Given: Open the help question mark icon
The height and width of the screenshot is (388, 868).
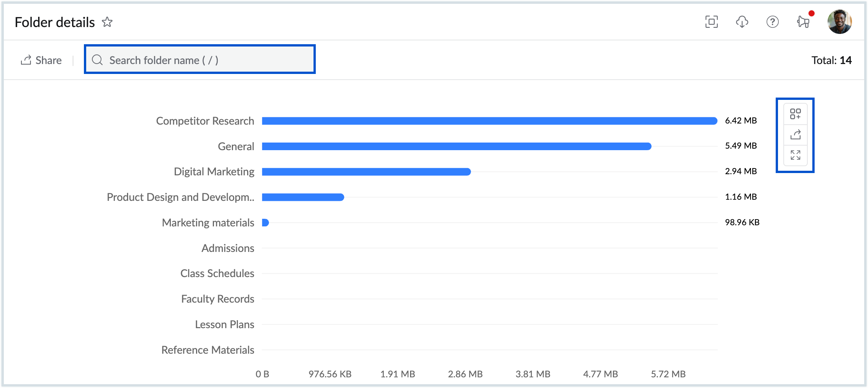Looking at the screenshot, I should [x=772, y=22].
